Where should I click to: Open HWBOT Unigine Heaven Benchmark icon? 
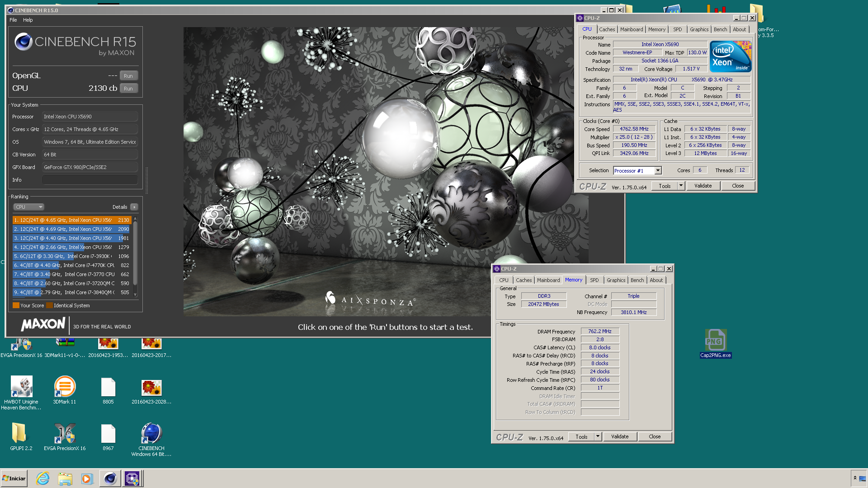click(x=21, y=393)
